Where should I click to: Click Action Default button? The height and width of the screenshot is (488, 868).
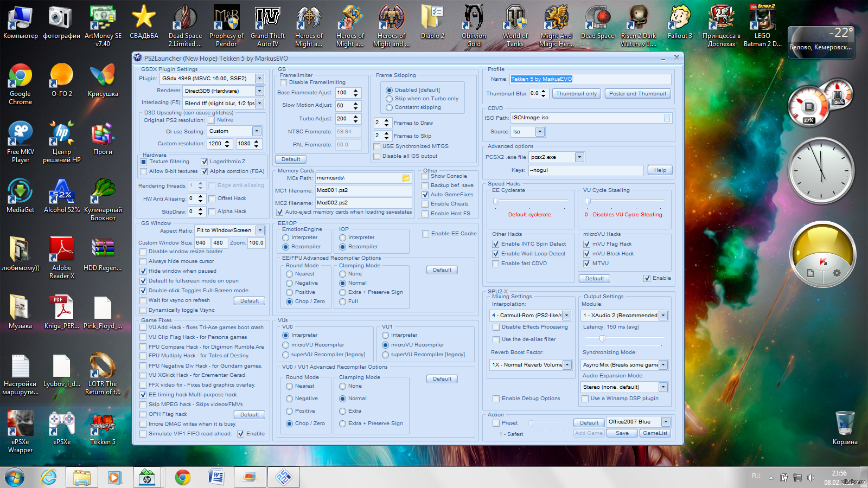[589, 423]
